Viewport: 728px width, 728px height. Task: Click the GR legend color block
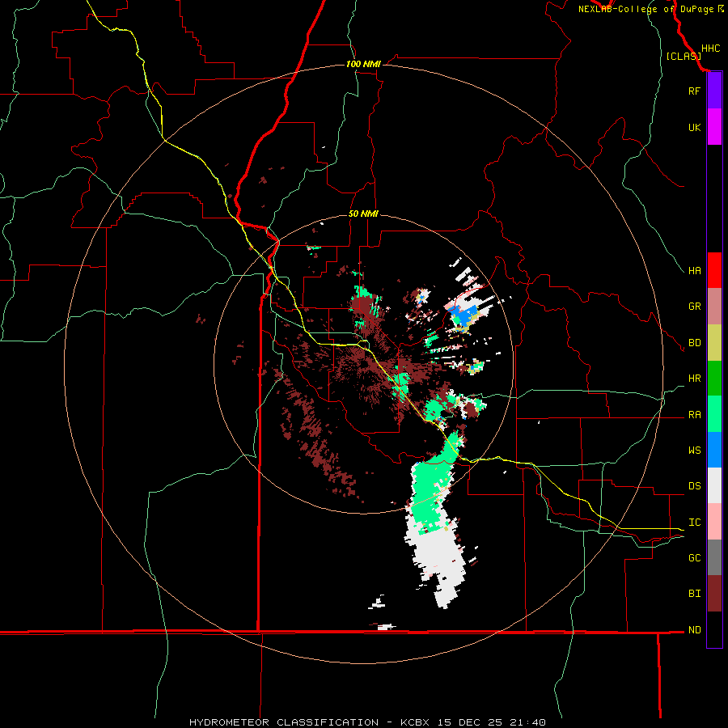pos(714,307)
